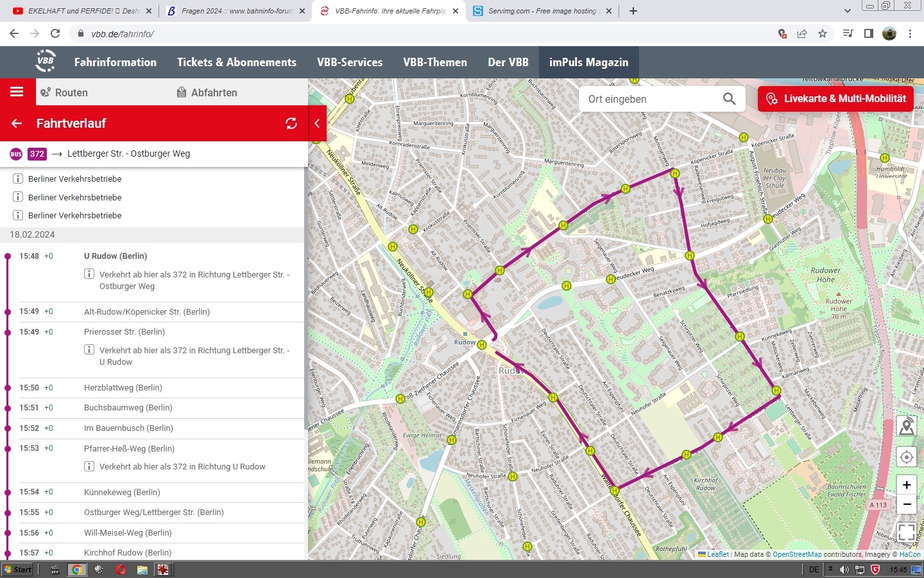
Task: Click the date 18.02.2024
Action: click(32, 234)
